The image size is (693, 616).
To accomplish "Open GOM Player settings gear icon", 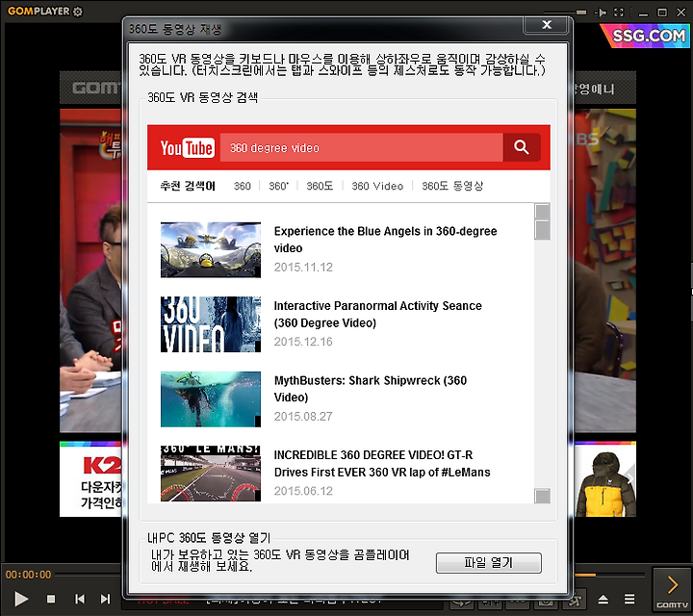I will 78,12.
